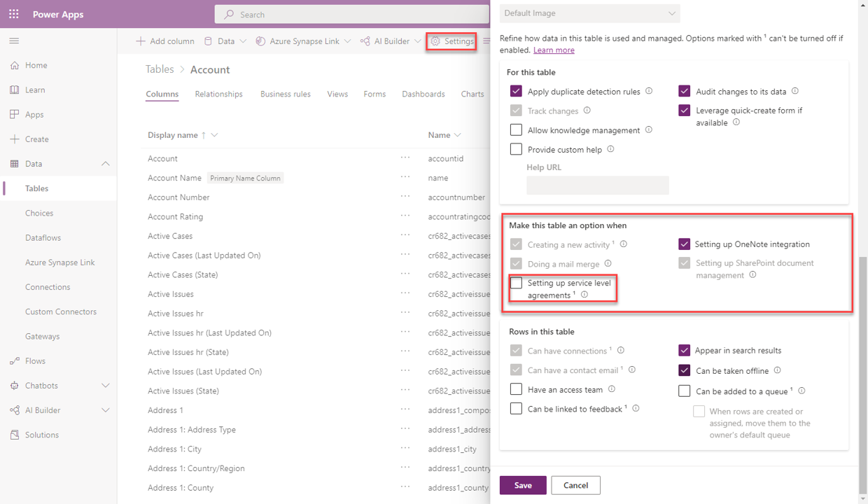Open the ellipsis menu for Account Number row
868x504 pixels.
405,197
